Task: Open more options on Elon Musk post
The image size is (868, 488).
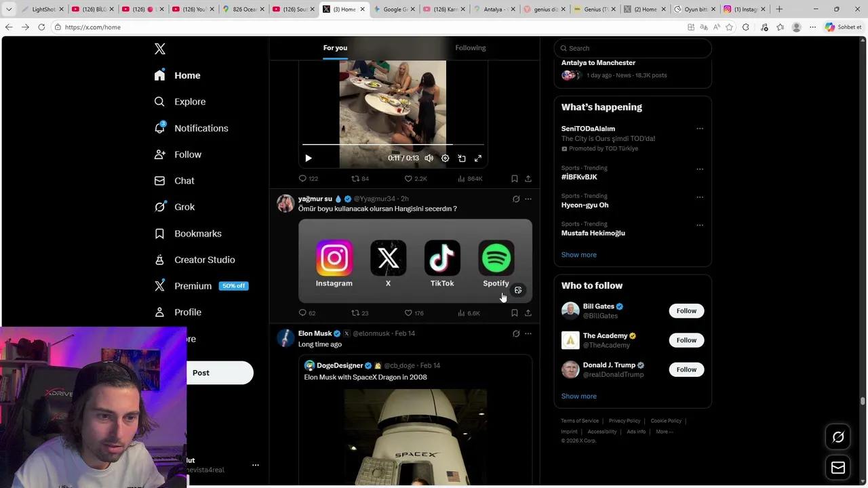Action: (528, 333)
